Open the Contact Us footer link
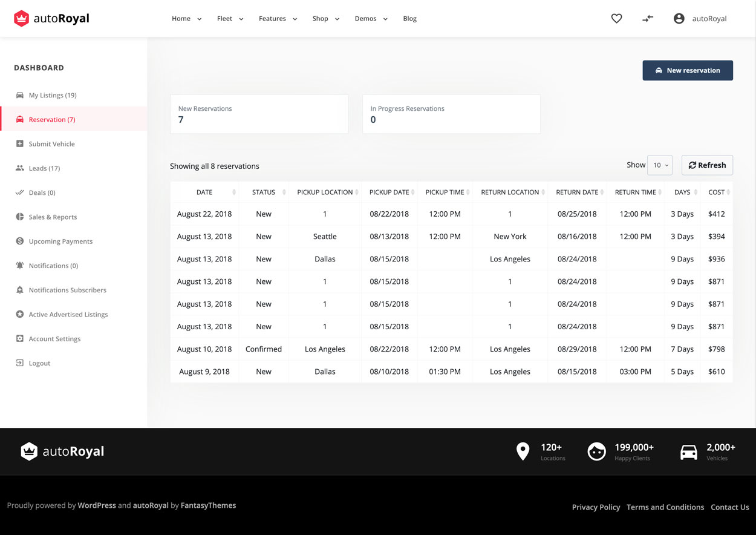Viewport: 756px width, 535px height. point(730,507)
